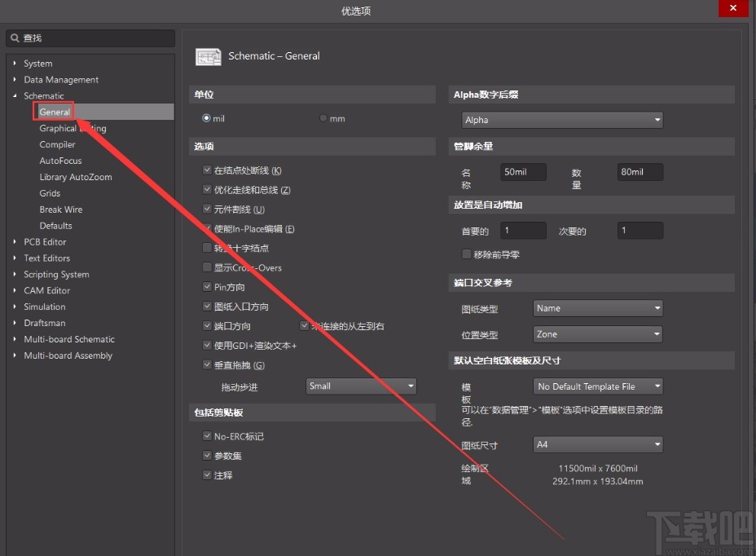This screenshot has height=556, width=756.
Task: Collapse the Schematic tree section
Action: [x=15, y=95]
